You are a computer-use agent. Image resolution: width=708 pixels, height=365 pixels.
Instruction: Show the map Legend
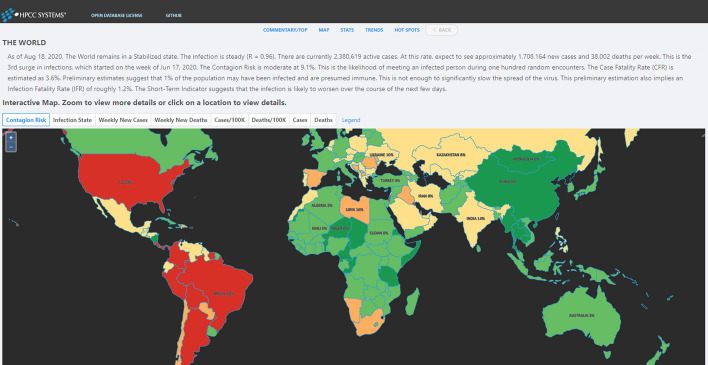pyautogui.click(x=351, y=120)
